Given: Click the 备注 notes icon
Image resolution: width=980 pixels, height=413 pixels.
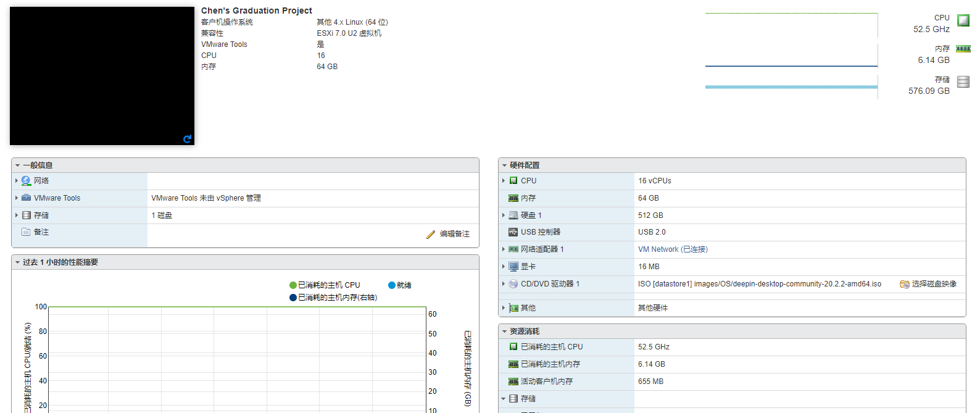Looking at the screenshot, I should pos(26,232).
